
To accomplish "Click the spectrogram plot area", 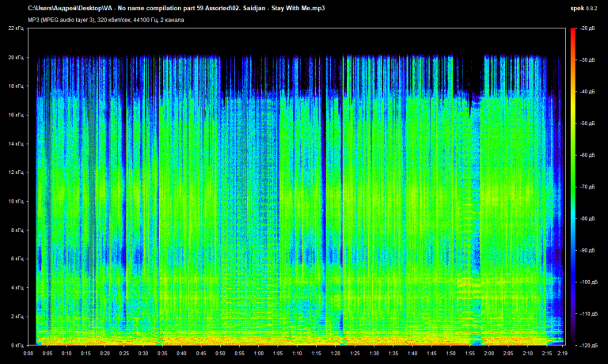I will [x=297, y=187].
